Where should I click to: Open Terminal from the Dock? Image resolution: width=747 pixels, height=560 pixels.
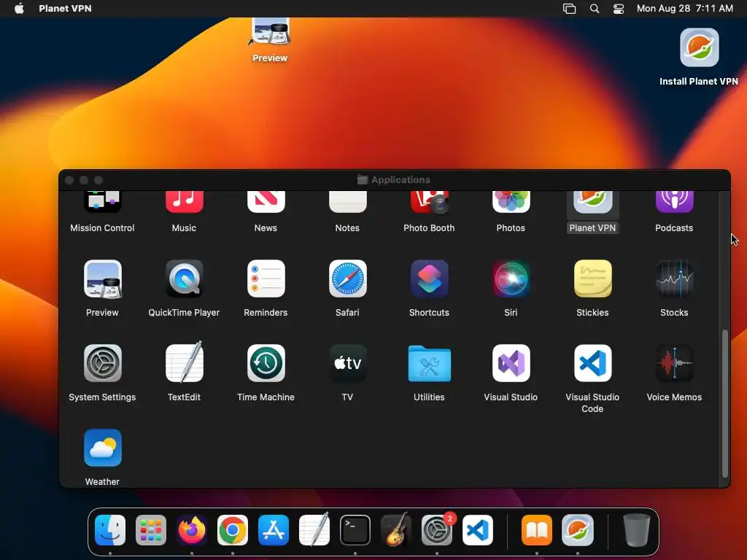(x=355, y=530)
